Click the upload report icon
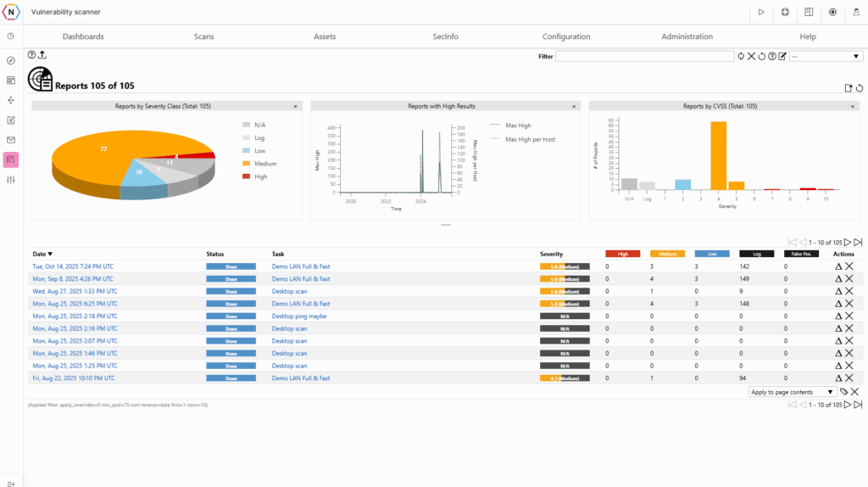 click(x=42, y=55)
